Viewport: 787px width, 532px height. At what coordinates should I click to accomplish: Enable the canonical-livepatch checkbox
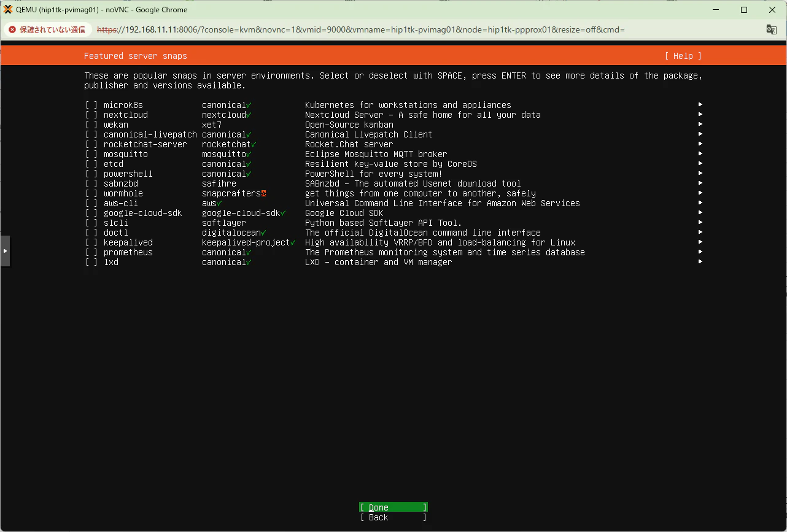(x=91, y=134)
